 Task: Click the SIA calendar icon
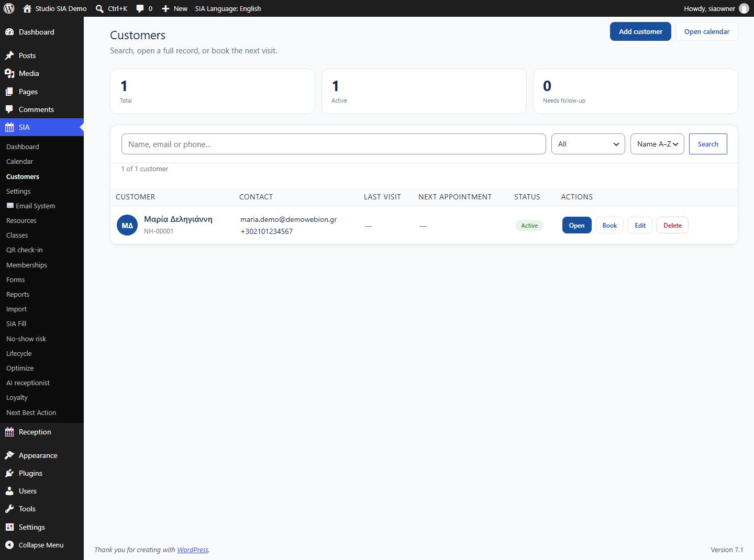pos(9,127)
